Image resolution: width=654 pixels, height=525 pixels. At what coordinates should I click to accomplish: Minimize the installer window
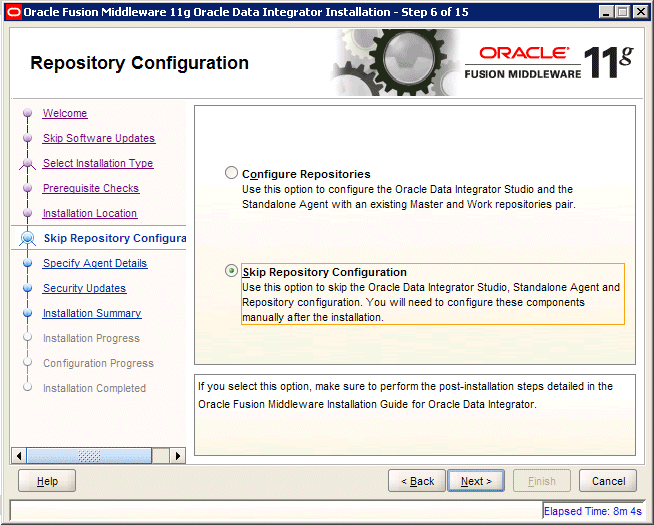606,12
